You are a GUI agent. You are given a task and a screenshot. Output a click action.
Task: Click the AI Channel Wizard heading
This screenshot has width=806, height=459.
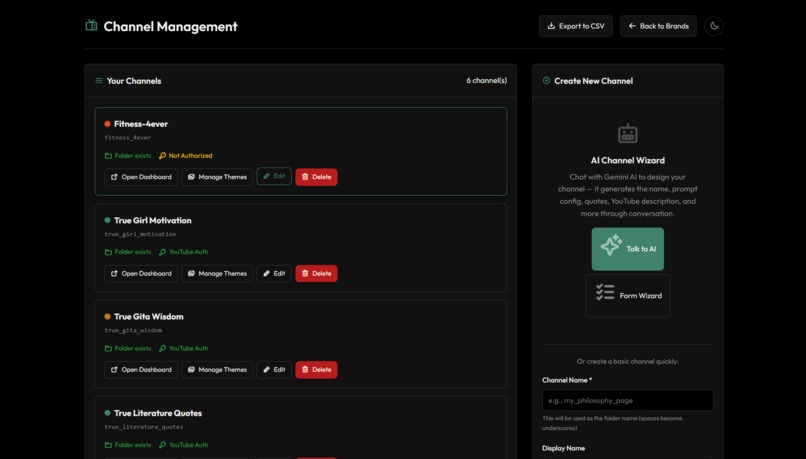pos(628,160)
